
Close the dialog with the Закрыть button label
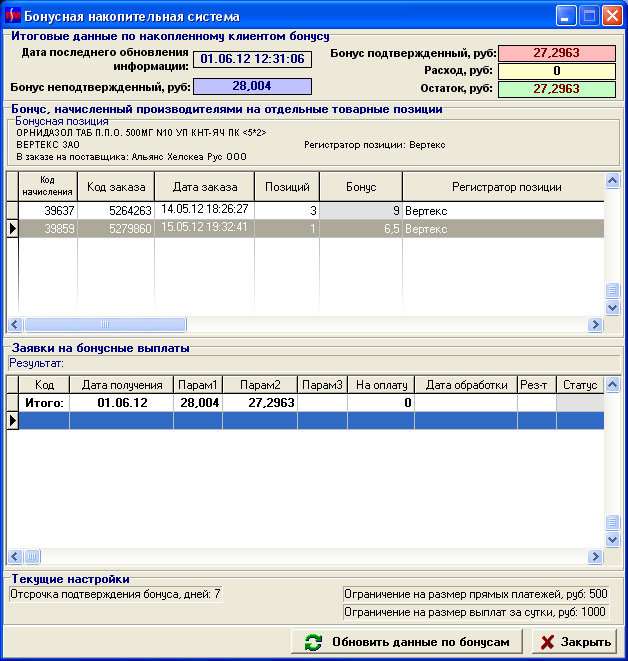point(586,642)
